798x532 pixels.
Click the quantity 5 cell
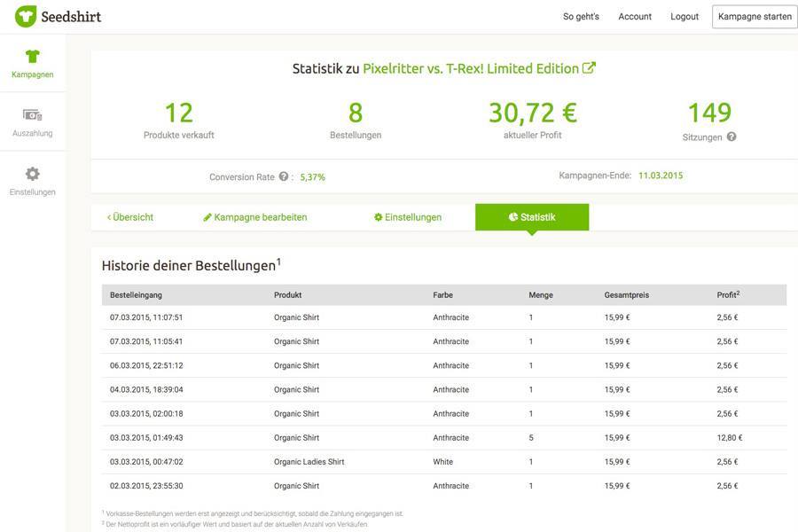tap(531, 437)
